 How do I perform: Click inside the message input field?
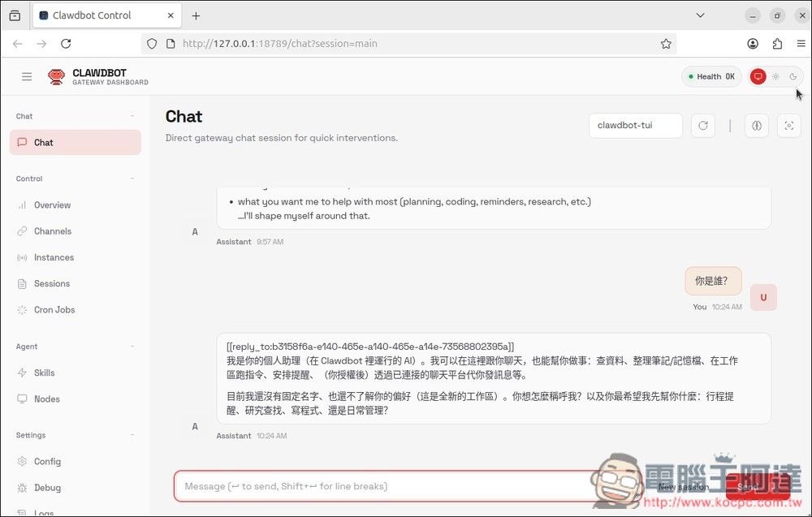(x=365, y=486)
